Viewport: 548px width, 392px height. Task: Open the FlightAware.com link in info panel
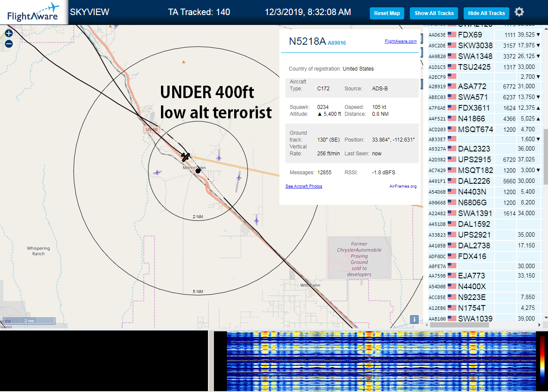click(x=400, y=41)
